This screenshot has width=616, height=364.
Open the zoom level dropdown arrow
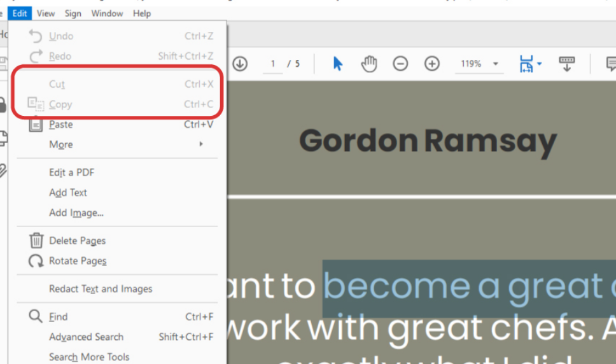coord(496,64)
